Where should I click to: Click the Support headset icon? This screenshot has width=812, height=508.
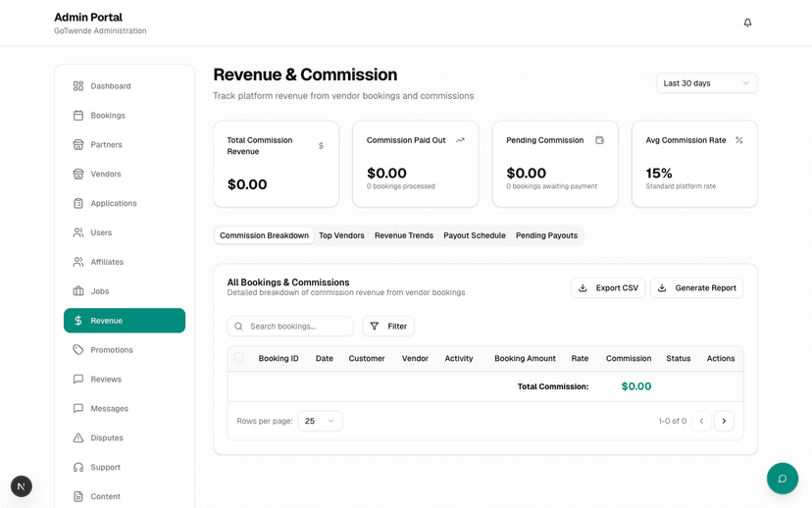[x=78, y=467]
